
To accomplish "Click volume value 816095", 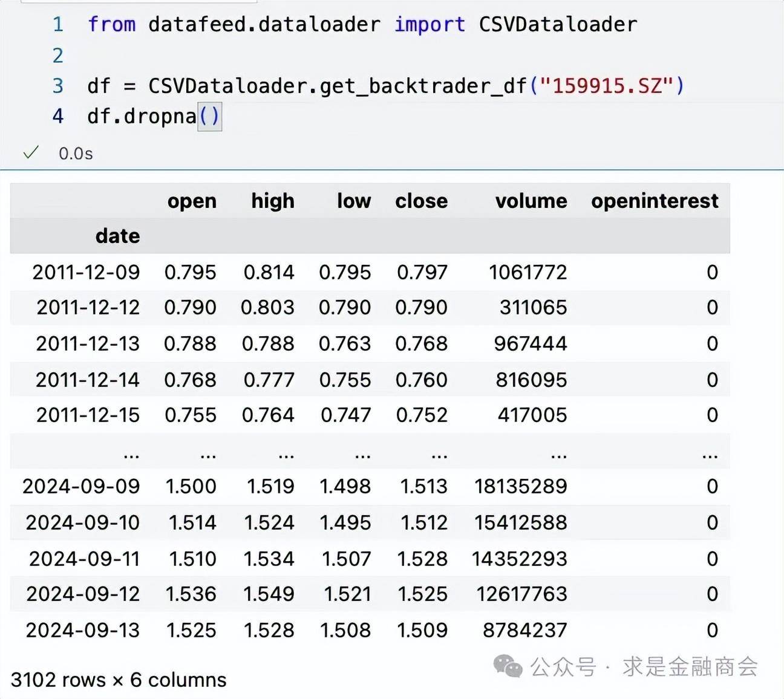I will (x=532, y=380).
